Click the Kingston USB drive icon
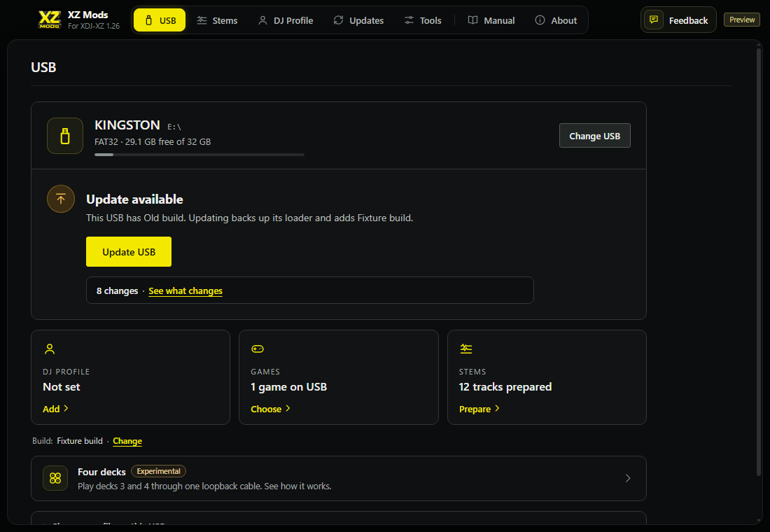770x532 pixels. (65, 136)
